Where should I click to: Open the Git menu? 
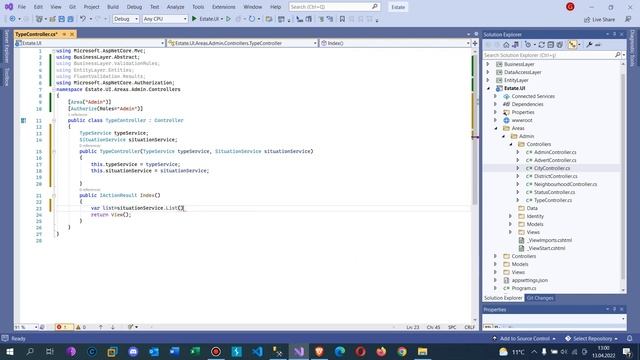click(x=72, y=7)
